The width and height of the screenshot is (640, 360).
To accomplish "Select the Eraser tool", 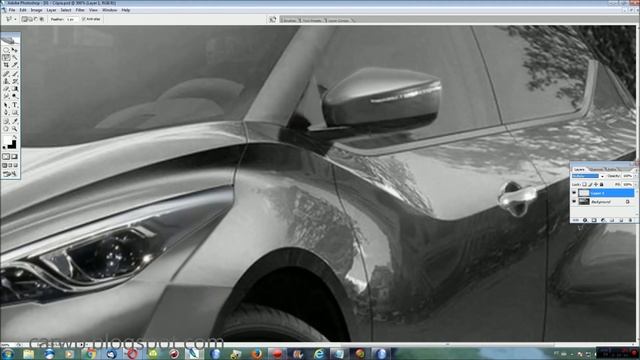I will point(6,89).
